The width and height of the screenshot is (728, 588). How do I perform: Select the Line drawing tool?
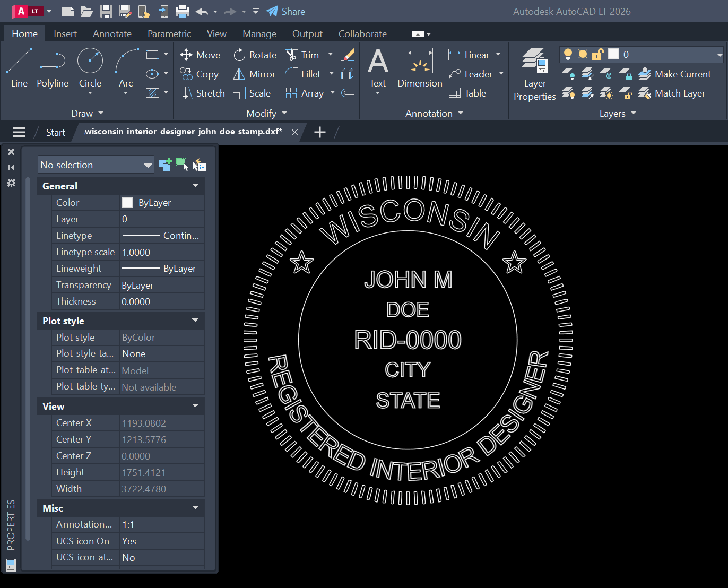(x=19, y=67)
